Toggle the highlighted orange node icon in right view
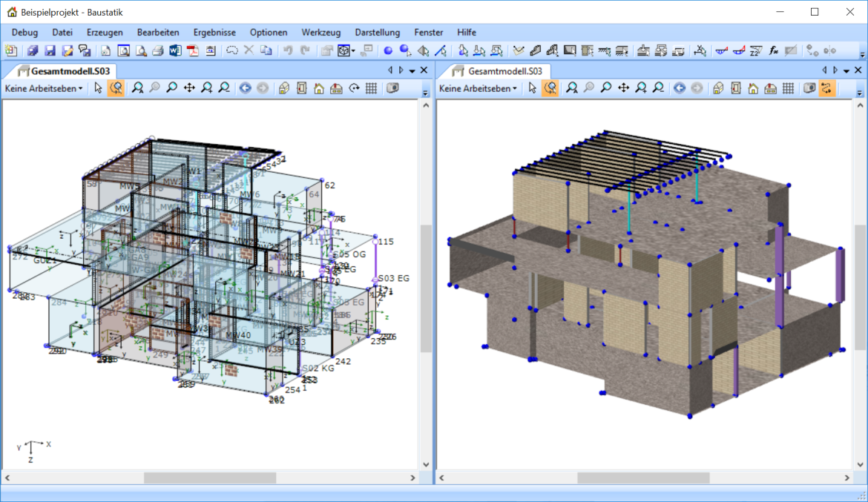Image resolution: width=868 pixels, height=502 pixels. 826,88
